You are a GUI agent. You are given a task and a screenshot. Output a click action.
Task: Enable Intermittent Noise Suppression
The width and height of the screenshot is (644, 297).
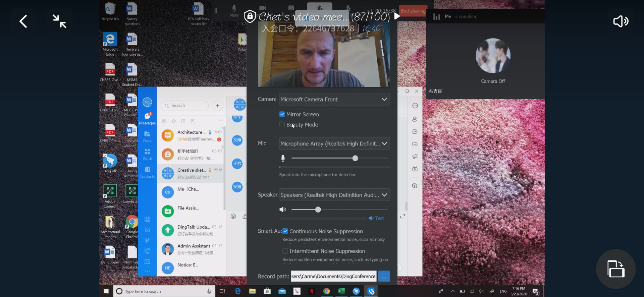(285, 251)
